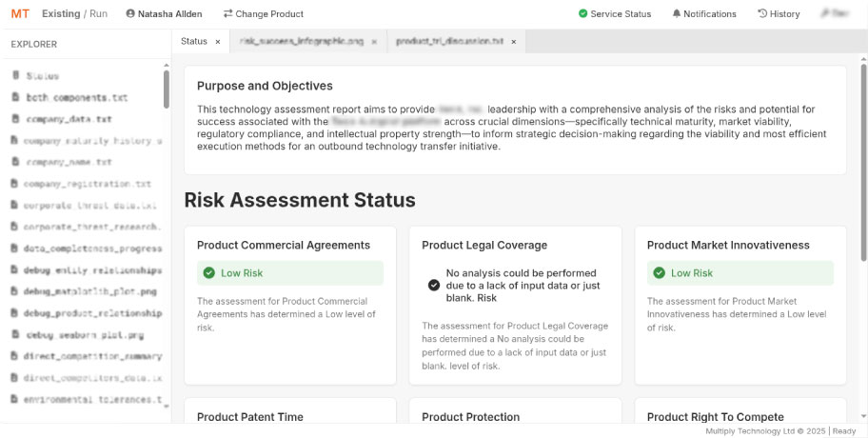This screenshot has width=868, height=438.
Task: Close the Status tab
Action: point(218,42)
